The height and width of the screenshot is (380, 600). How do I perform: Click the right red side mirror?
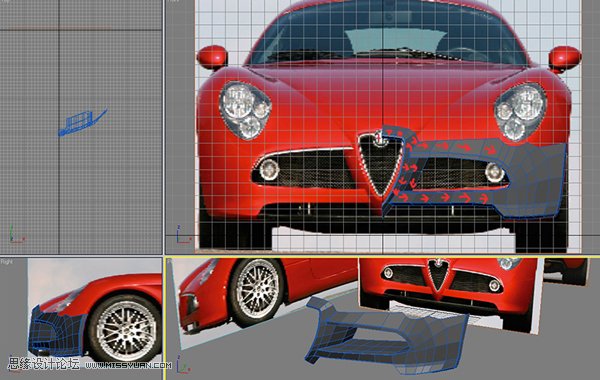(565, 58)
